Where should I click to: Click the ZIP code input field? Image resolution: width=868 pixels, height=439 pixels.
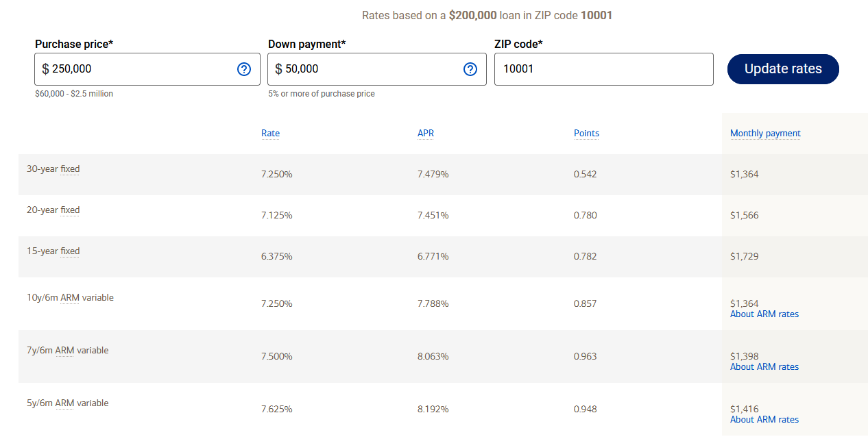point(603,69)
